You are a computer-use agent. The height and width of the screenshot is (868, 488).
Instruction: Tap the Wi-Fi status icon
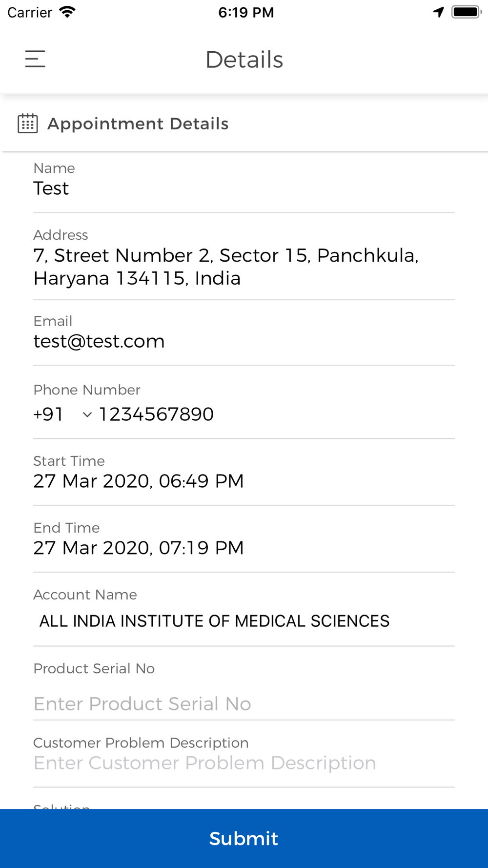tap(67, 12)
